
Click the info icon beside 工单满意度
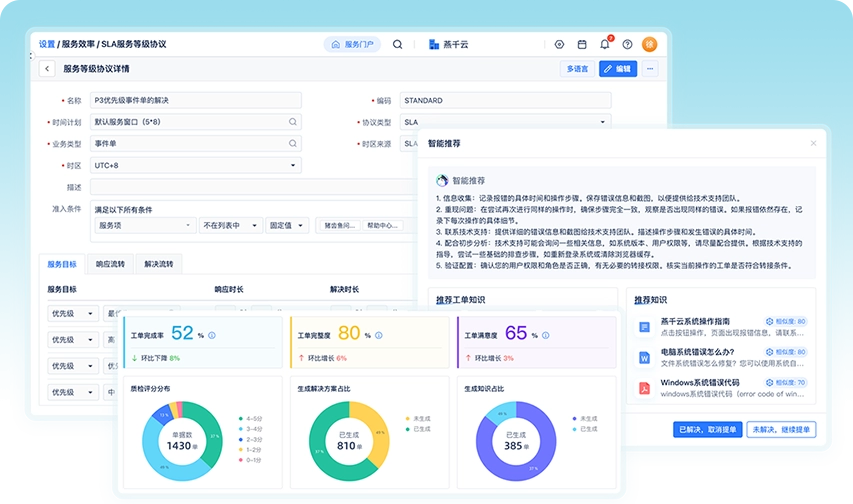(546, 335)
